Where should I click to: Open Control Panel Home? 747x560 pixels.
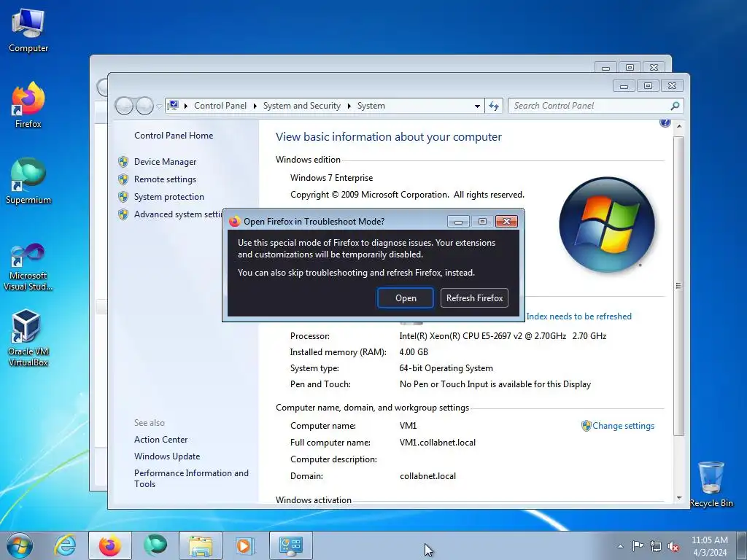[x=174, y=136]
